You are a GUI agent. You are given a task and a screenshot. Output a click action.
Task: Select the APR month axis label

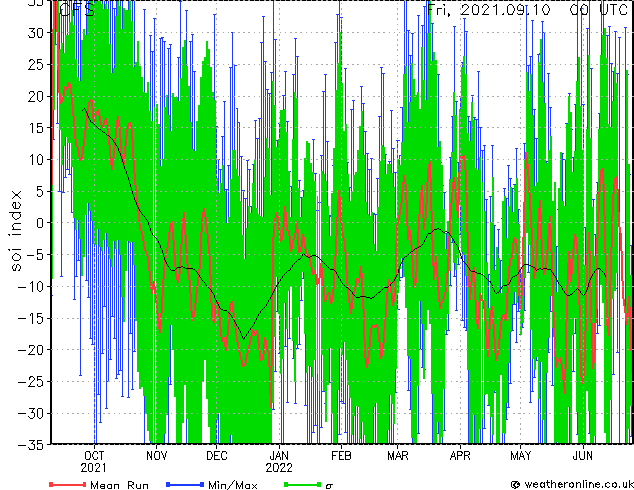(x=460, y=456)
